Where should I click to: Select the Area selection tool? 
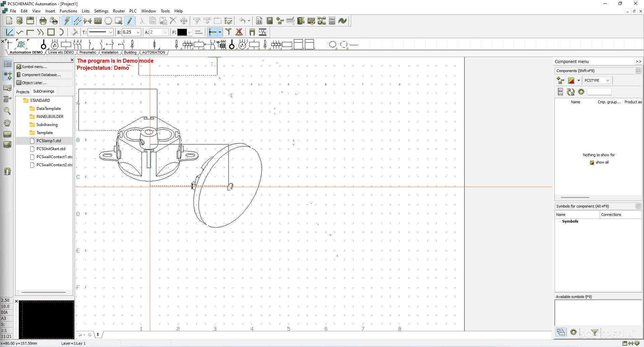pos(119,21)
